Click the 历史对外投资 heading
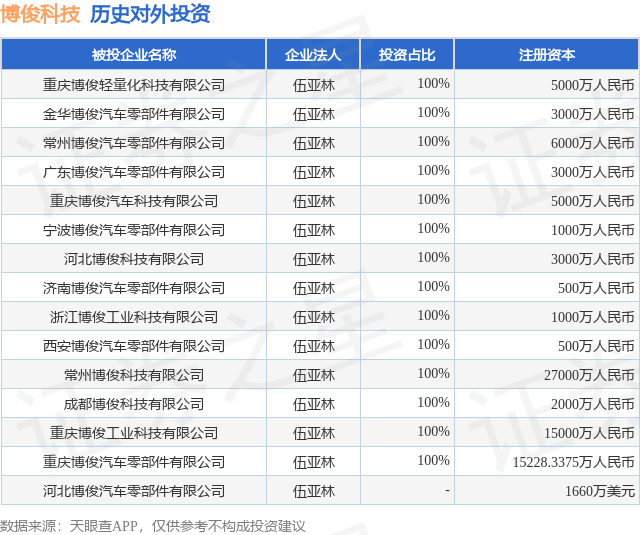 [150, 14]
